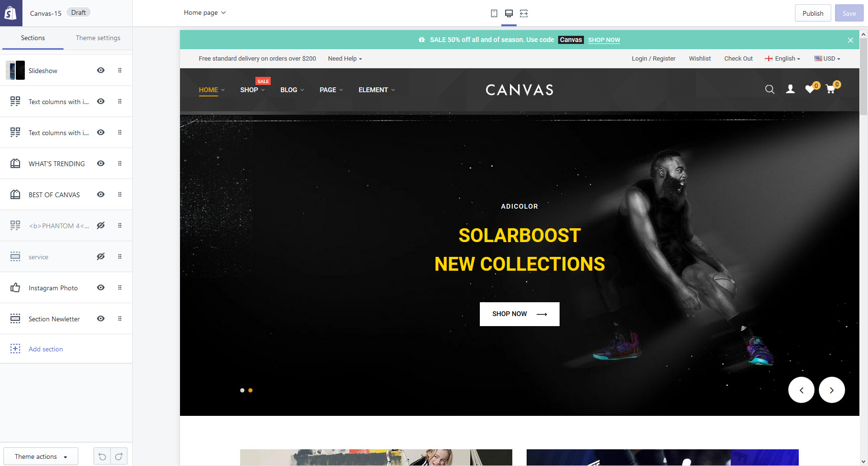Click the Publish button
Viewport: 868px width, 466px height.
pyautogui.click(x=813, y=13)
